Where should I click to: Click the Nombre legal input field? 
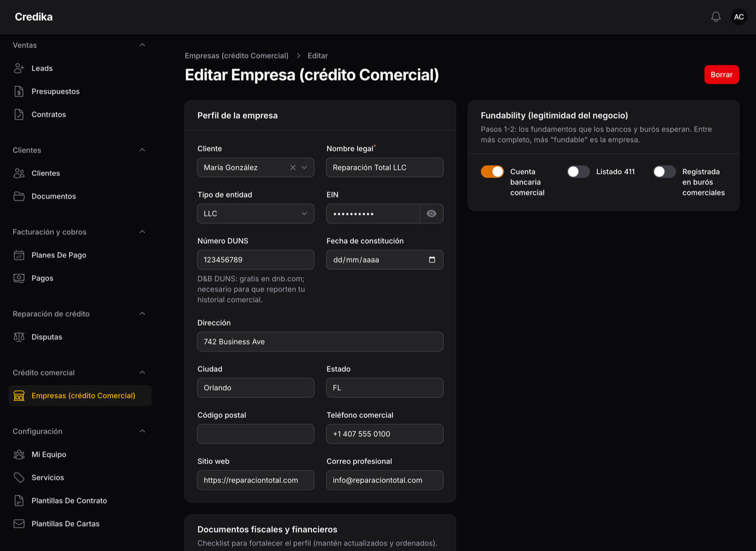pos(385,168)
